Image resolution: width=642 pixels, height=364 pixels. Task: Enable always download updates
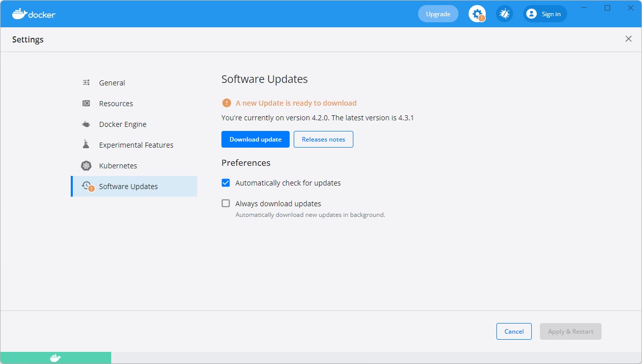coord(225,203)
